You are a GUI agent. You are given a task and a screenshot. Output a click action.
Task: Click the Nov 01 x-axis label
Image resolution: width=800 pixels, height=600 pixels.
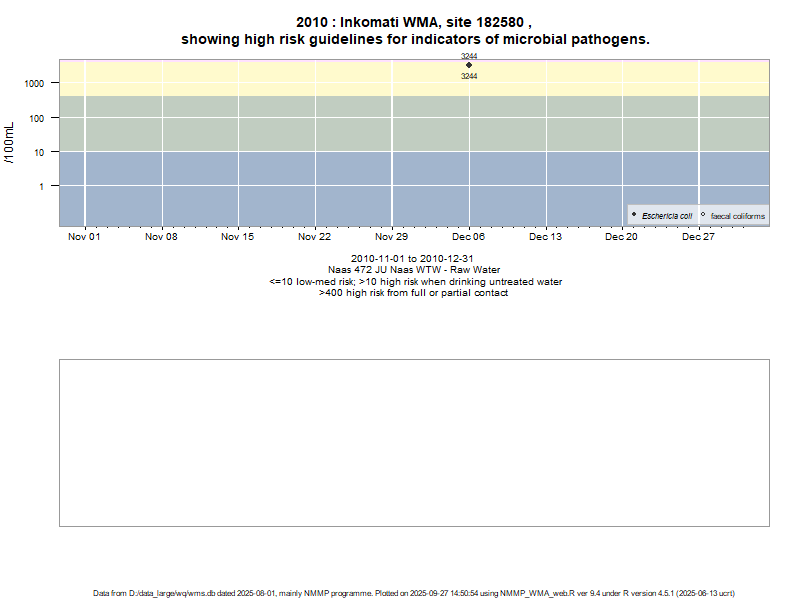[x=84, y=237]
